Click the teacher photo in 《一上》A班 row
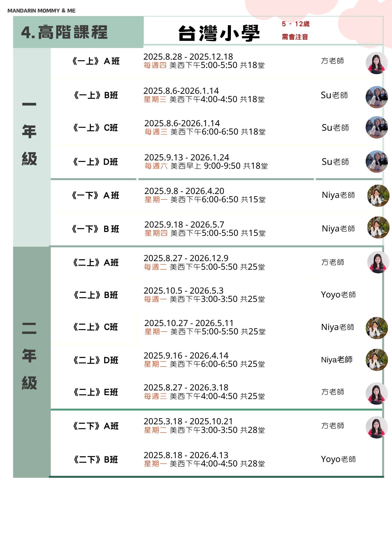392x555 pixels. 376,63
